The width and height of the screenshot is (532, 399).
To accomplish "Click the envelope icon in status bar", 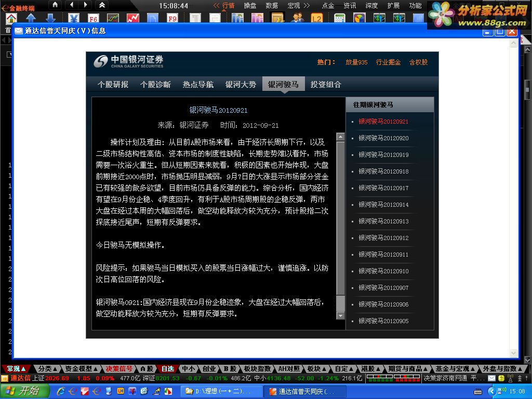I will tap(491, 378).
